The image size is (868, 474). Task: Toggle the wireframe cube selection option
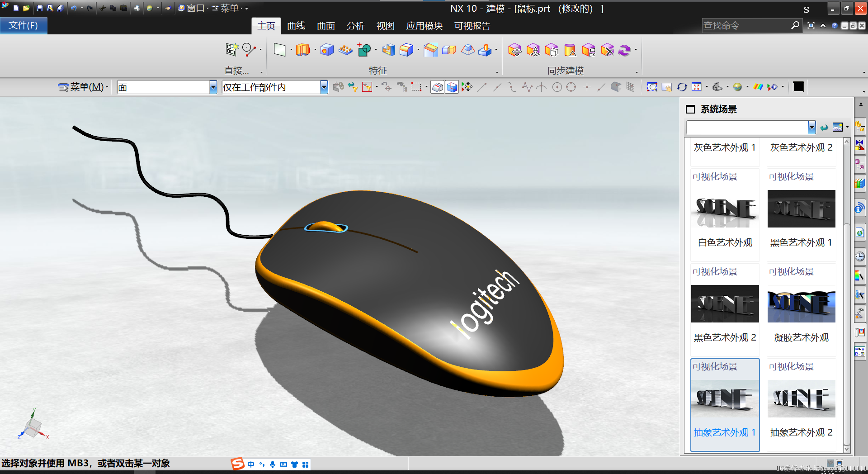452,87
